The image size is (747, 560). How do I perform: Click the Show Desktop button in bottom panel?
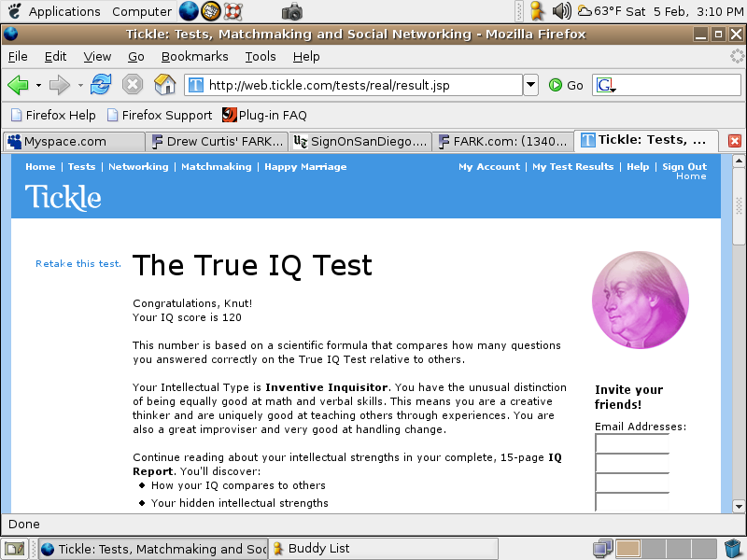click(14, 549)
